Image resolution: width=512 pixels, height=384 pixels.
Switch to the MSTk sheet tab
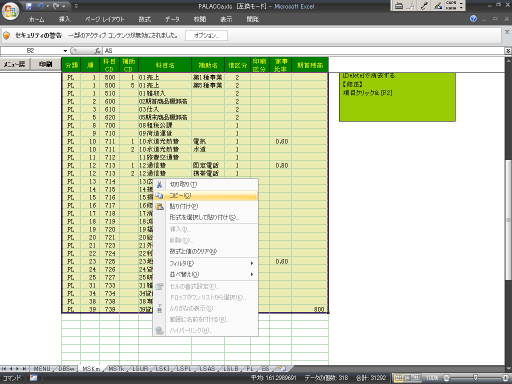tap(116, 369)
